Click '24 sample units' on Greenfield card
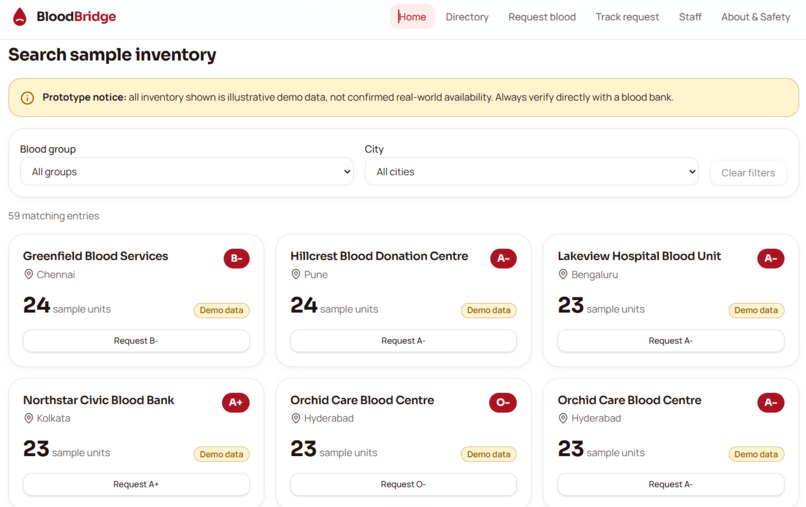Screen dimensions: 806x507 pyautogui.click(x=67, y=306)
